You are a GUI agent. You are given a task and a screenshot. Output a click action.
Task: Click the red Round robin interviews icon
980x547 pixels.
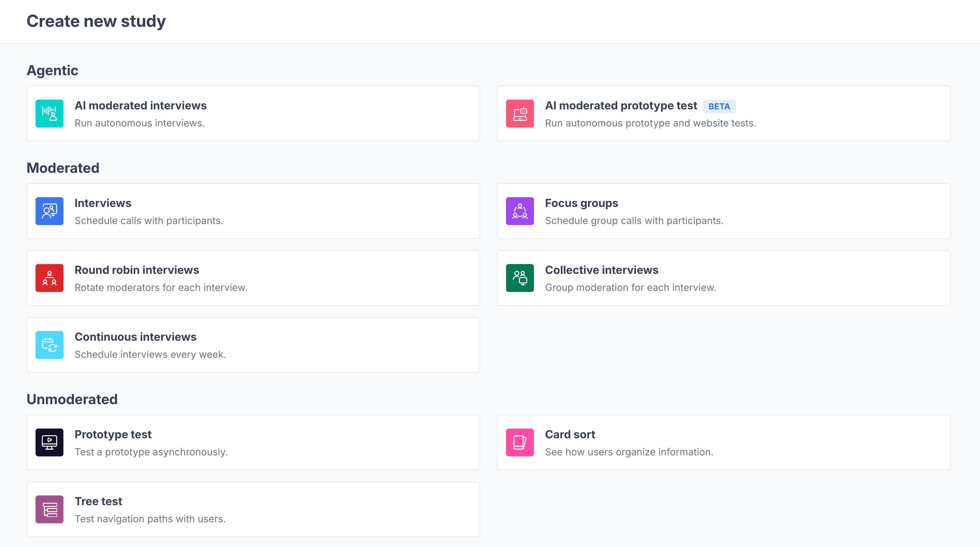click(x=49, y=278)
